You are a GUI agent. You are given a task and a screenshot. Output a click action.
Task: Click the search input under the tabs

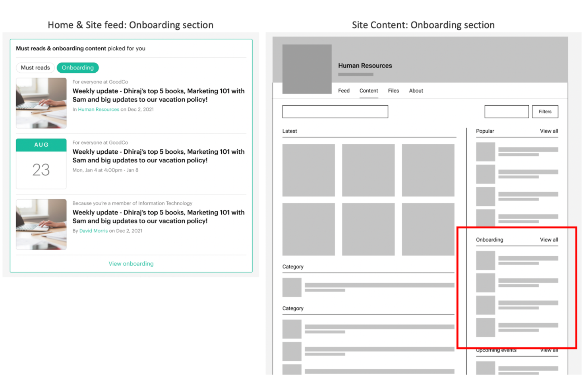(x=335, y=111)
